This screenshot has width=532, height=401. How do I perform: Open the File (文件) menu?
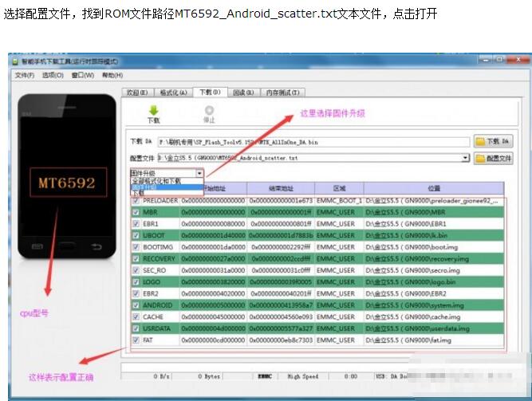25,75
